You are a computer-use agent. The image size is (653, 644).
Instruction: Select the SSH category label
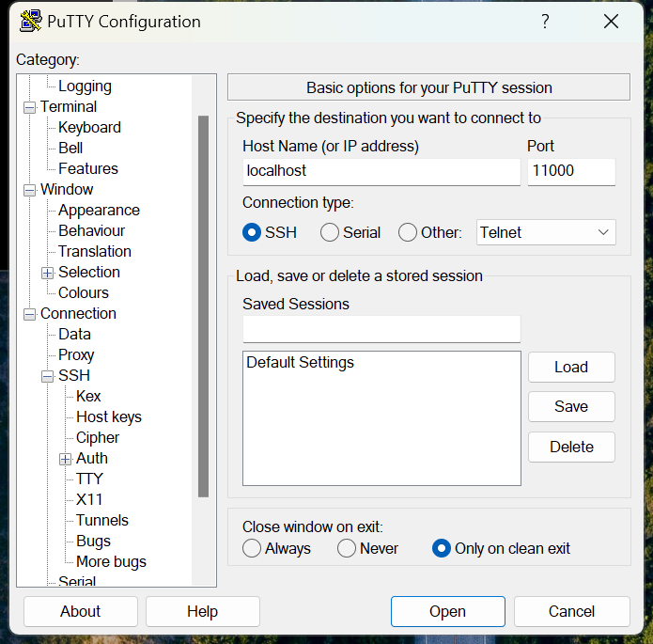pyautogui.click(x=74, y=375)
